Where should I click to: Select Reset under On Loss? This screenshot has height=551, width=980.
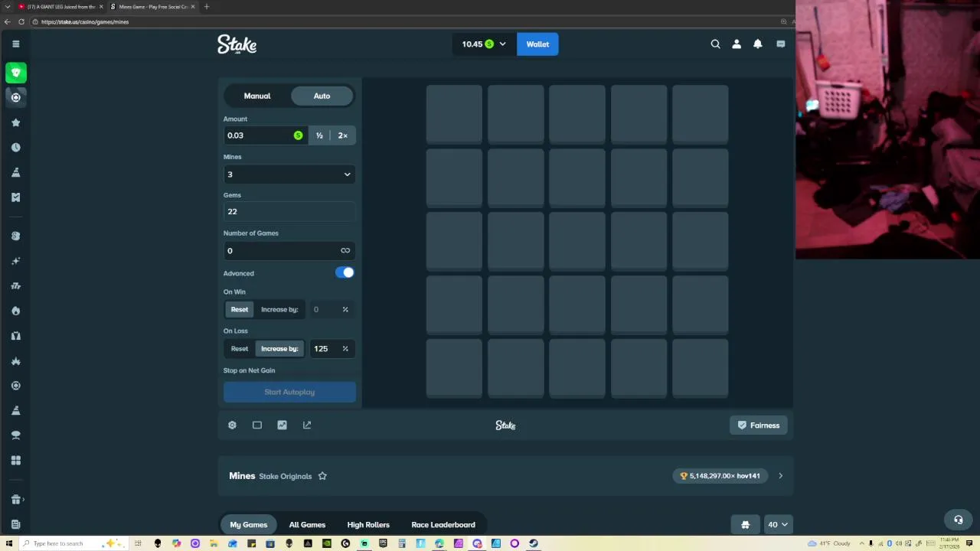coord(240,348)
